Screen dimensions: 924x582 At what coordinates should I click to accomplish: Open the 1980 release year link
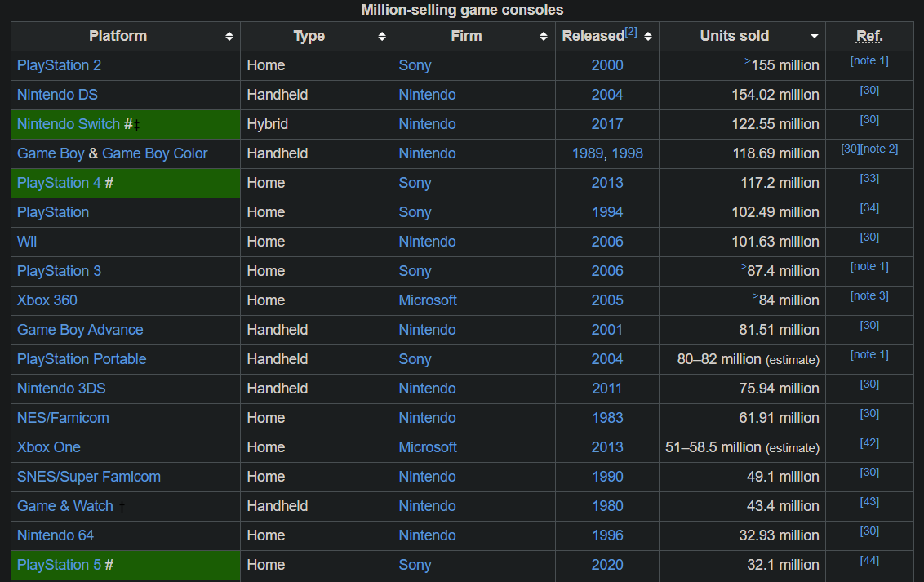tap(607, 507)
